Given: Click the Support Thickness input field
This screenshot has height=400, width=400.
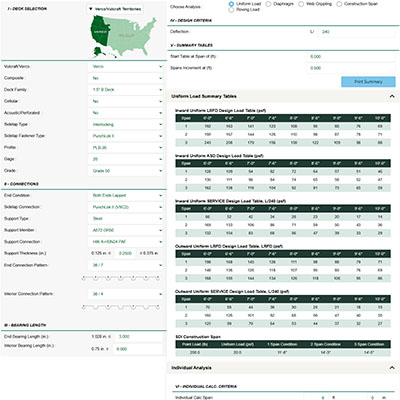Looking at the screenshot, I should click(x=126, y=253).
